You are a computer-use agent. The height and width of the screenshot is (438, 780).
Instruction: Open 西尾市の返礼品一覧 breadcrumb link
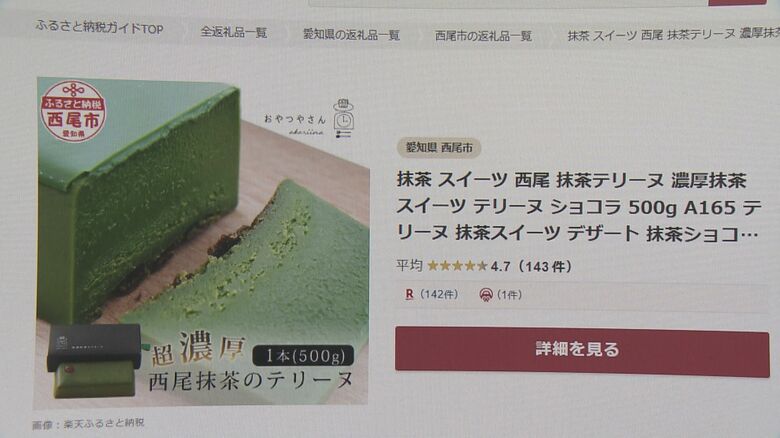click(x=484, y=36)
